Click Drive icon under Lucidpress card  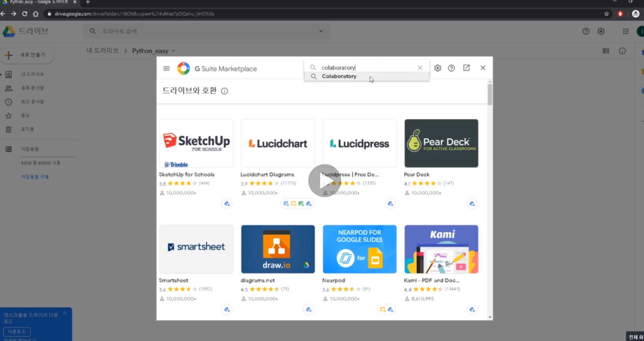tap(390, 204)
